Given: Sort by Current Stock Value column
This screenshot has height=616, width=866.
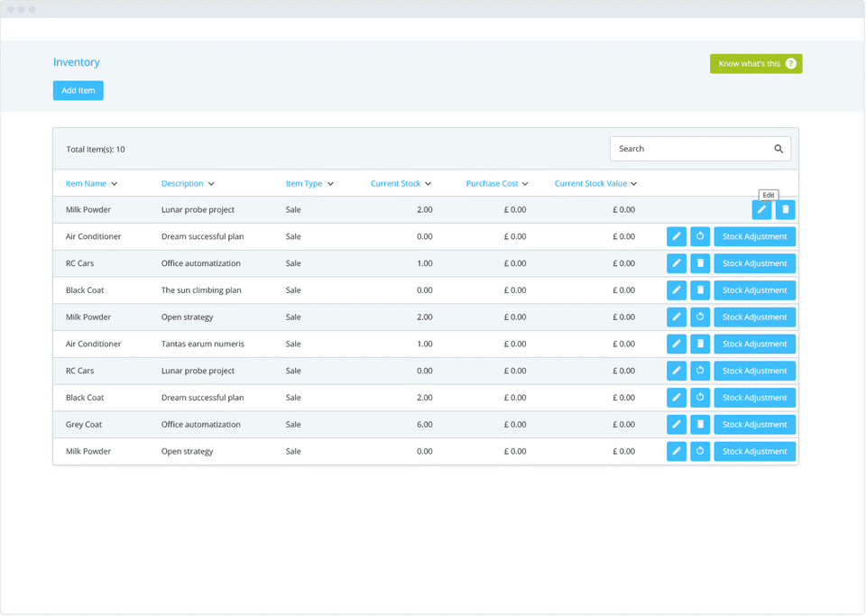Looking at the screenshot, I should point(596,184).
